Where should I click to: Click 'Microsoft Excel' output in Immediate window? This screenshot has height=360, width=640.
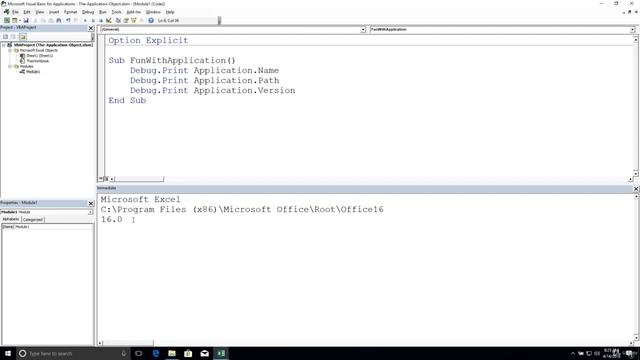(140, 200)
